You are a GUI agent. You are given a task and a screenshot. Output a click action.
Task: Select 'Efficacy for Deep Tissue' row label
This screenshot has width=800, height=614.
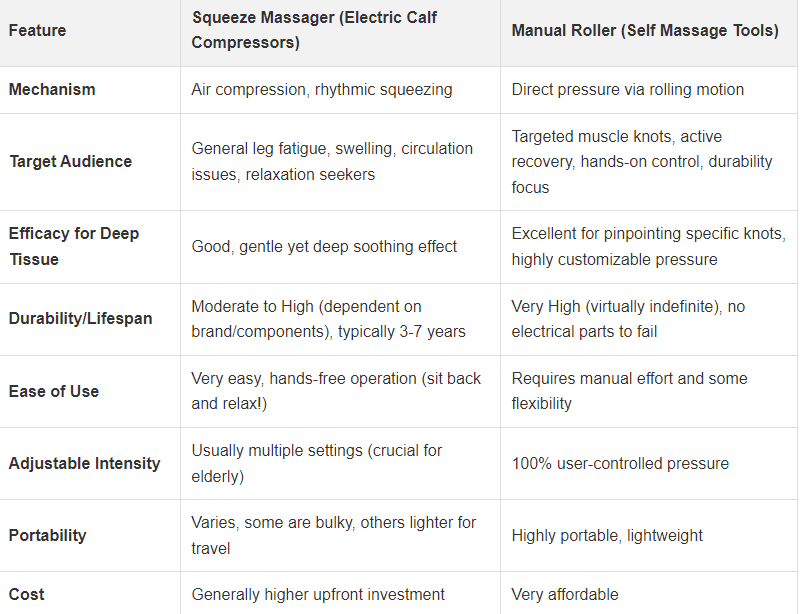point(73,246)
